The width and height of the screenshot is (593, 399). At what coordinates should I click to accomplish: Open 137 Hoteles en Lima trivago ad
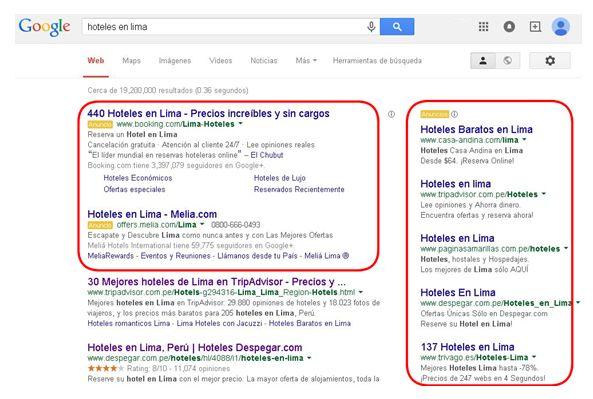click(467, 347)
